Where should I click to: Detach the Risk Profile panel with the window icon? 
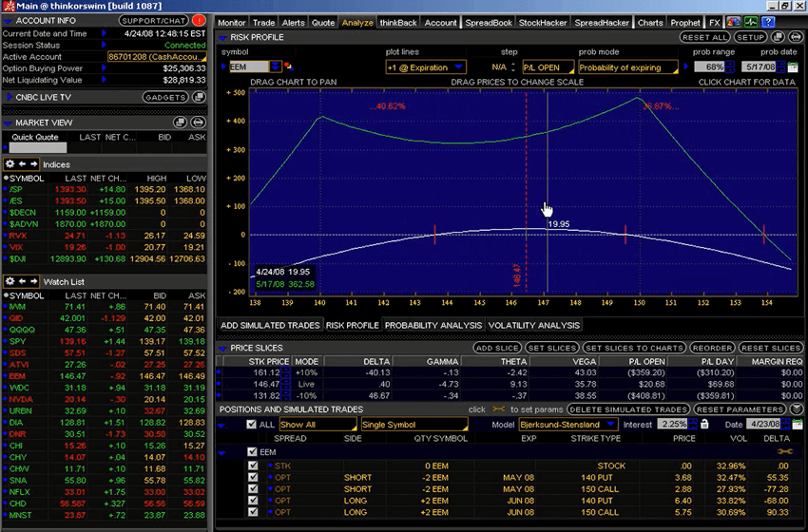[x=778, y=37]
